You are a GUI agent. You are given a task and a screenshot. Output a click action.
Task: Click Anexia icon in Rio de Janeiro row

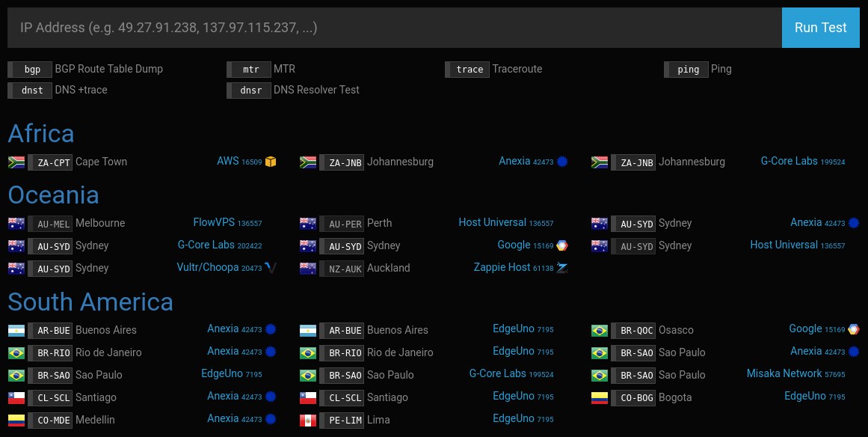pos(271,352)
